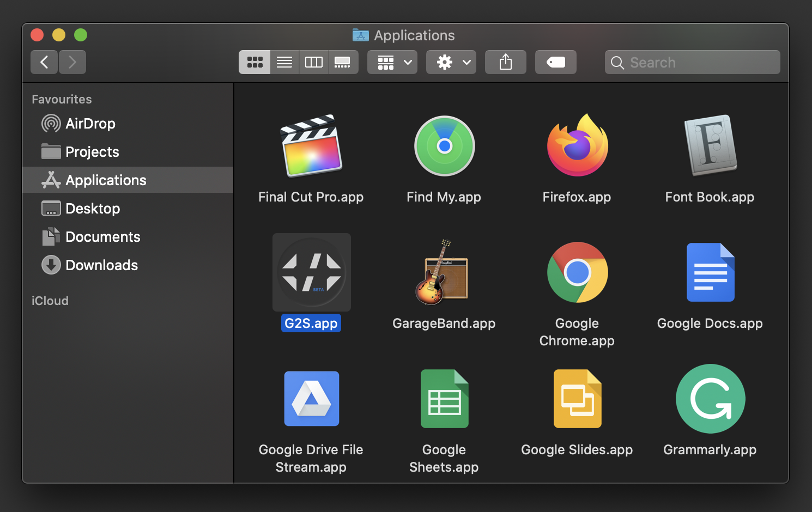The image size is (812, 512).
Task: Select Applications in the sidebar
Action: (128, 180)
